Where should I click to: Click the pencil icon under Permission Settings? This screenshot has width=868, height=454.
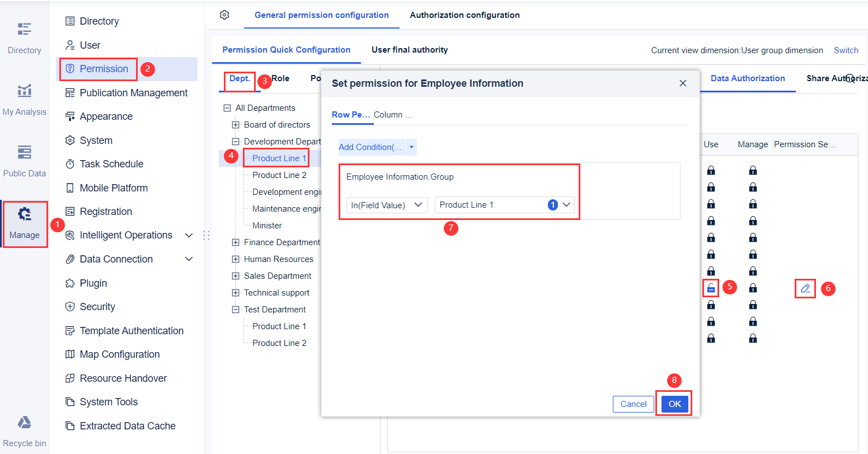tap(805, 288)
